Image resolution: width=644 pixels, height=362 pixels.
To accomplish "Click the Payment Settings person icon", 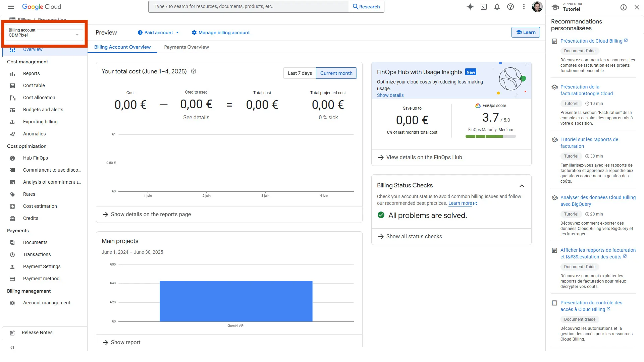I will 12,267.
